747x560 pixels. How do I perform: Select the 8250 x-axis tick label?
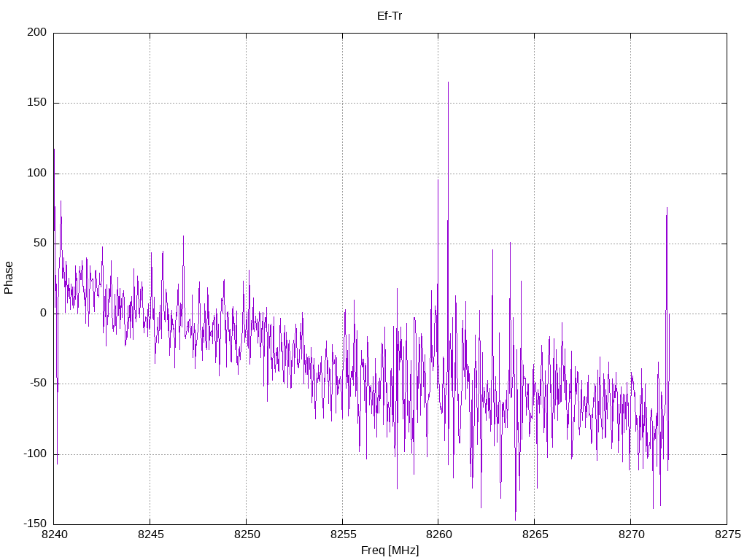247,534
